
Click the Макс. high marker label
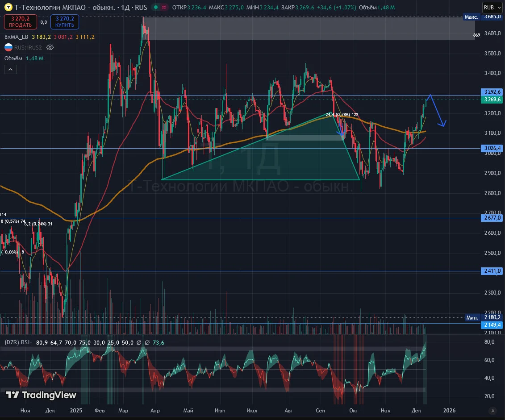(x=471, y=17)
